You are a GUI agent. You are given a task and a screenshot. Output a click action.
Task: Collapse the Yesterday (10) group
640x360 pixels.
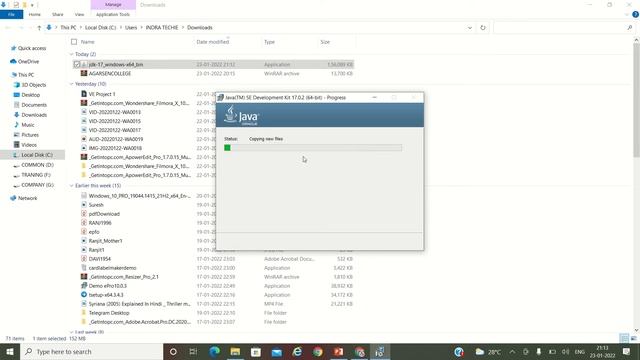pos(72,84)
